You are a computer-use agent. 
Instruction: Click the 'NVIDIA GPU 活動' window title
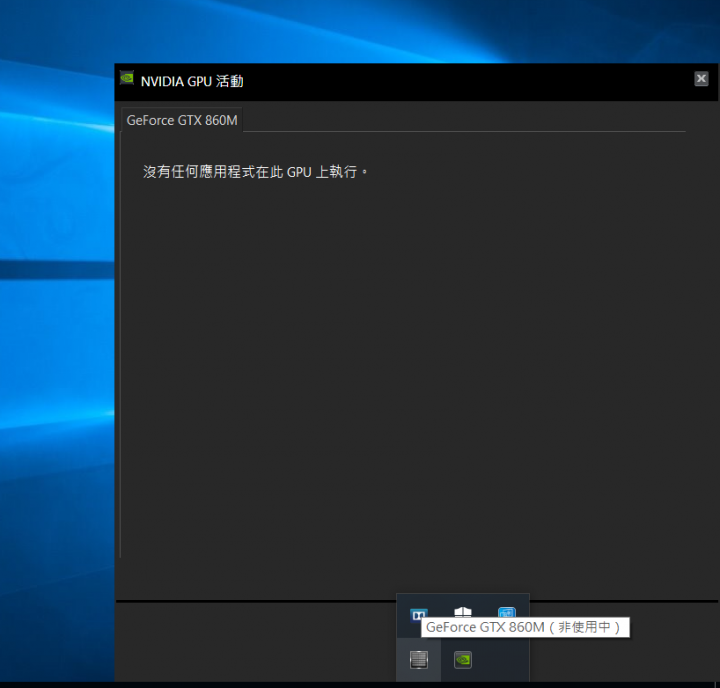(192, 81)
